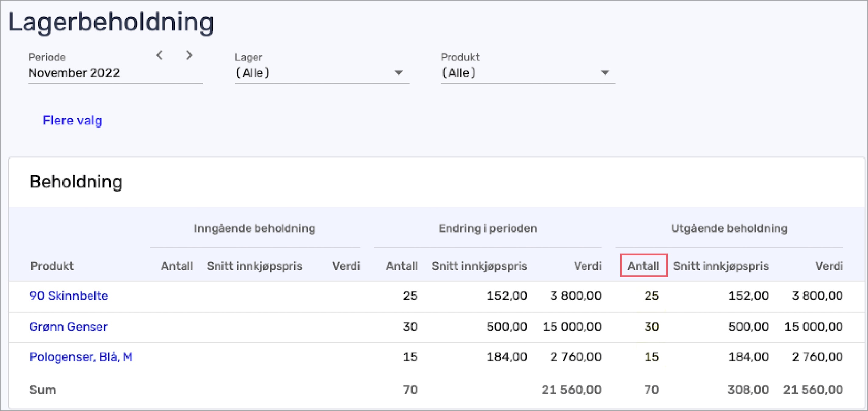This screenshot has height=411, width=868.
Task: Click the Endring i perioden group header
Action: (x=488, y=229)
